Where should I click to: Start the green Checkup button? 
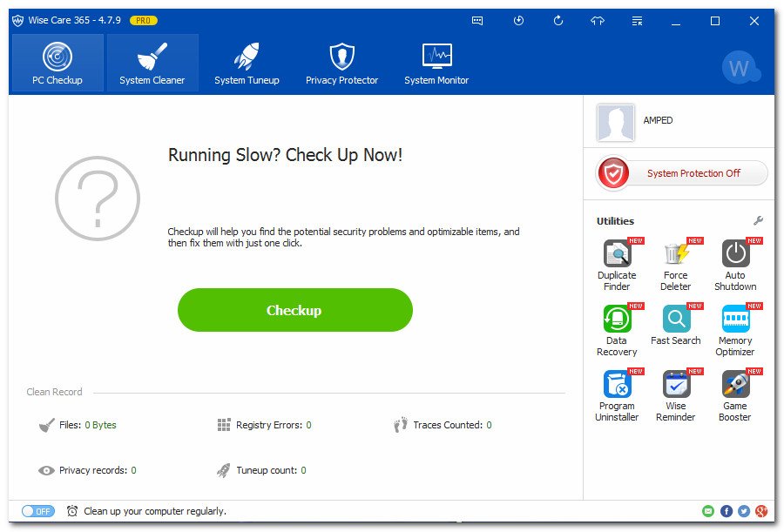tap(295, 310)
